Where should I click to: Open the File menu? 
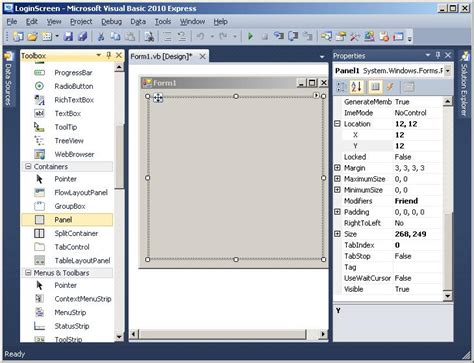point(12,22)
